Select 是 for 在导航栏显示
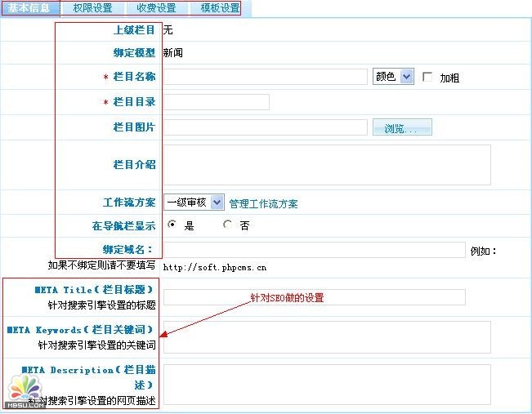Viewport: 532px width, 414px height. click(172, 225)
